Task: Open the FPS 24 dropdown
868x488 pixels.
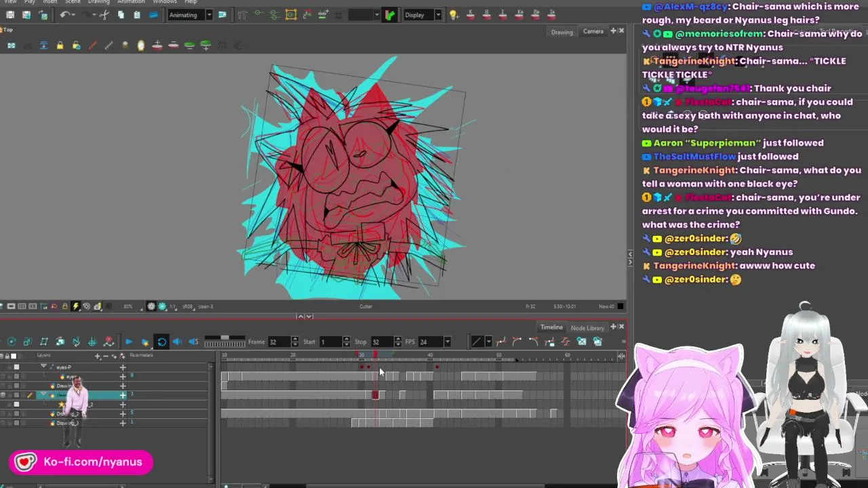Action: tap(447, 342)
